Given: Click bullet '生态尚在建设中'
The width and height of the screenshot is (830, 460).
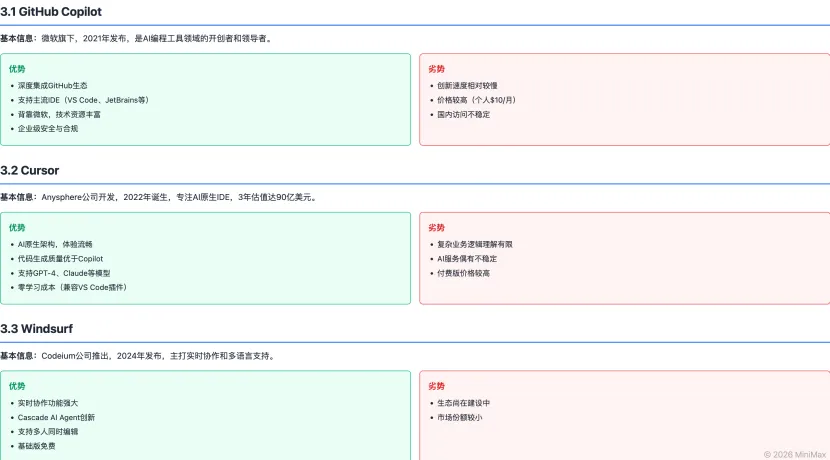Looking at the screenshot, I should point(463,403).
